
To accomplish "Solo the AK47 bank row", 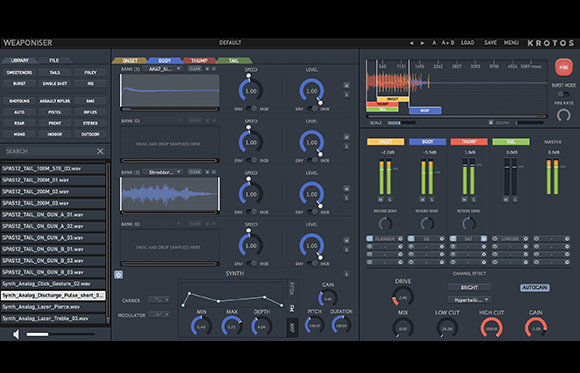I will point(346,95).
